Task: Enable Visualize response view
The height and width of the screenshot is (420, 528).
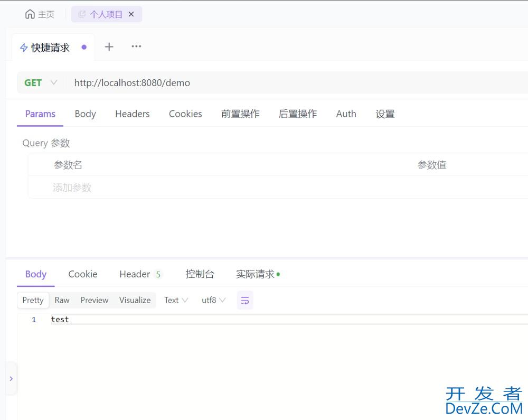Action: point(135,300)
